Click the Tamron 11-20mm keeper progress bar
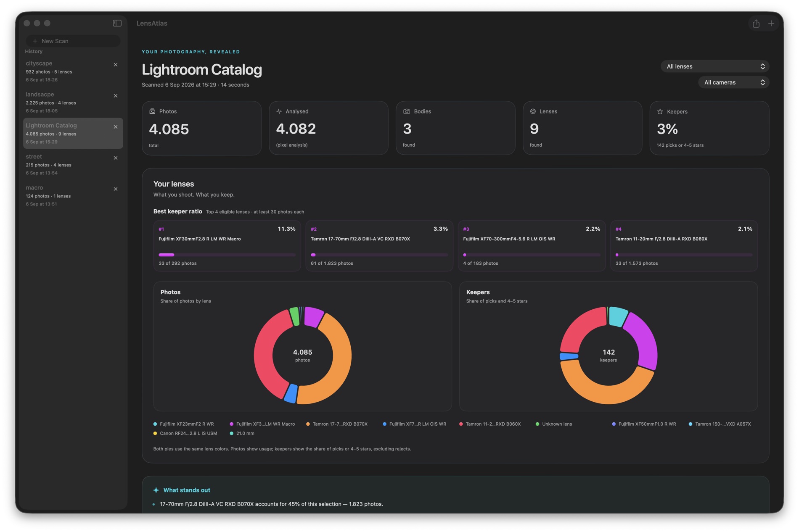Viewport: 799px width, 532px height. (684, 255)
